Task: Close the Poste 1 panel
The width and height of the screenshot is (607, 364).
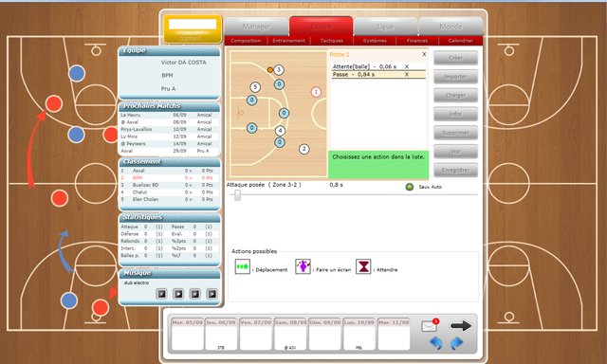Action: click(424, 54)
